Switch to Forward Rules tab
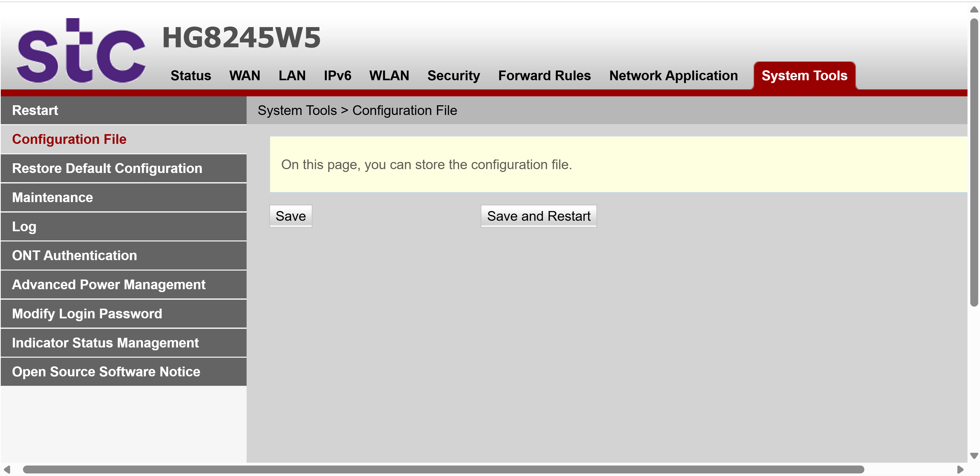This screenshot has height=476, width=980. [x=544, y=75]
